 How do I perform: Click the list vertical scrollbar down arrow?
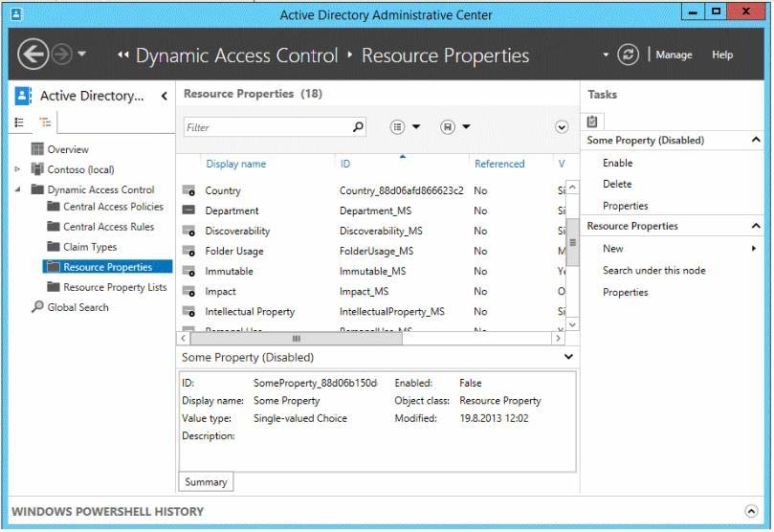(x=572, y=324)
